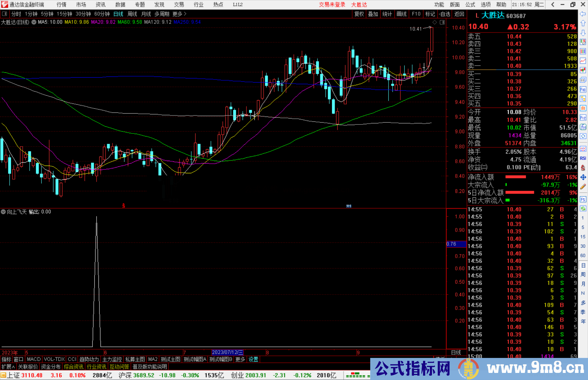Click the 设置 button at bottom
Image resolution: width=588 pixels, height=380 pixels.
click(x=253, y=359)
